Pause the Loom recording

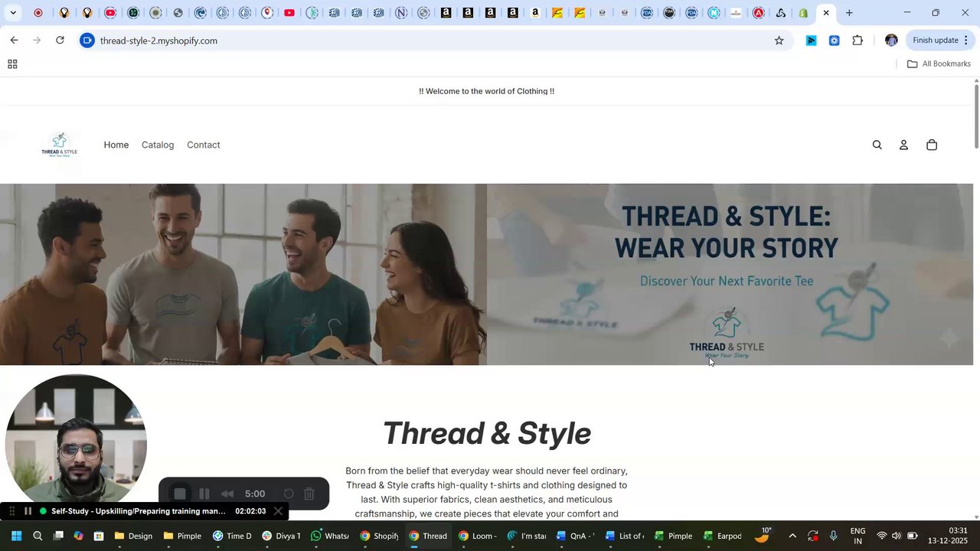(x=204, y=494)
